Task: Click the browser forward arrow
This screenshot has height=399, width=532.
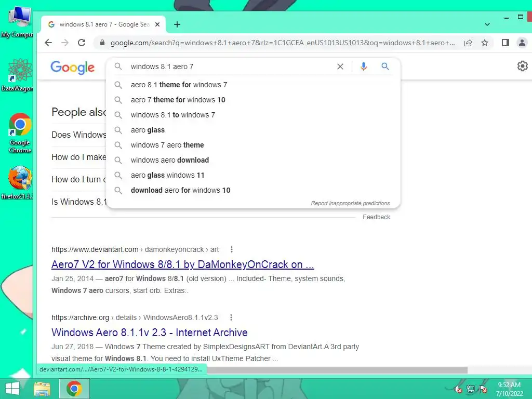Action: coord(65,43)
